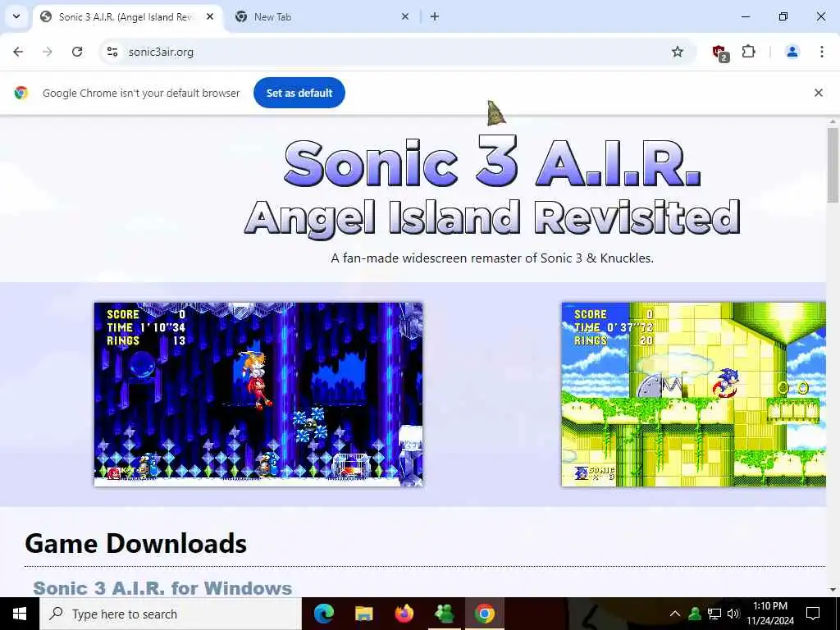Expand the tab search dropdown arrow
The width and height of the screenshot is (840, 630).
16,16
